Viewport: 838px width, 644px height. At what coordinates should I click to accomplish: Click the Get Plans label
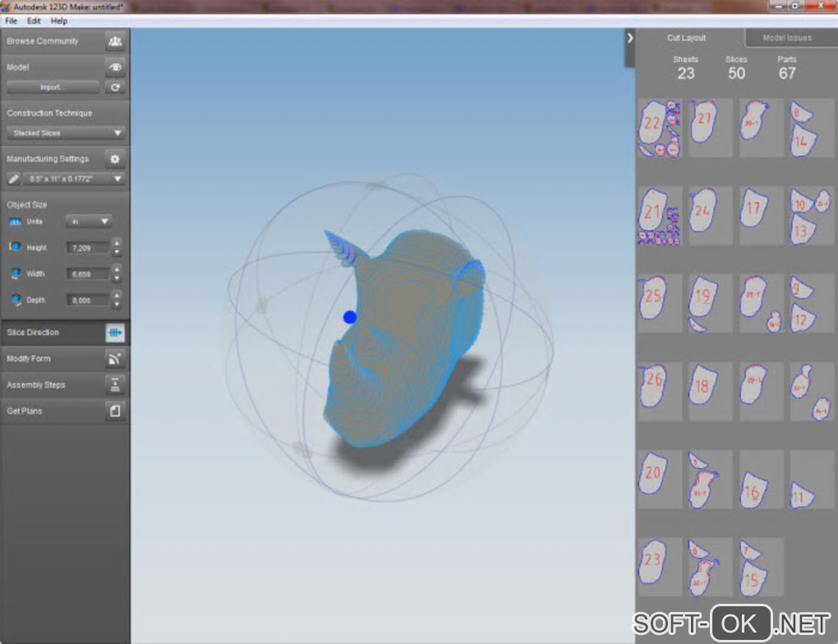point(24,411)
